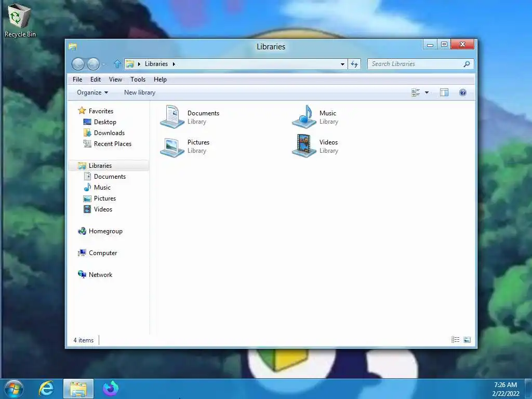Click the File Explorer taskbar button

pyautogui.click(x=78, y=389)
